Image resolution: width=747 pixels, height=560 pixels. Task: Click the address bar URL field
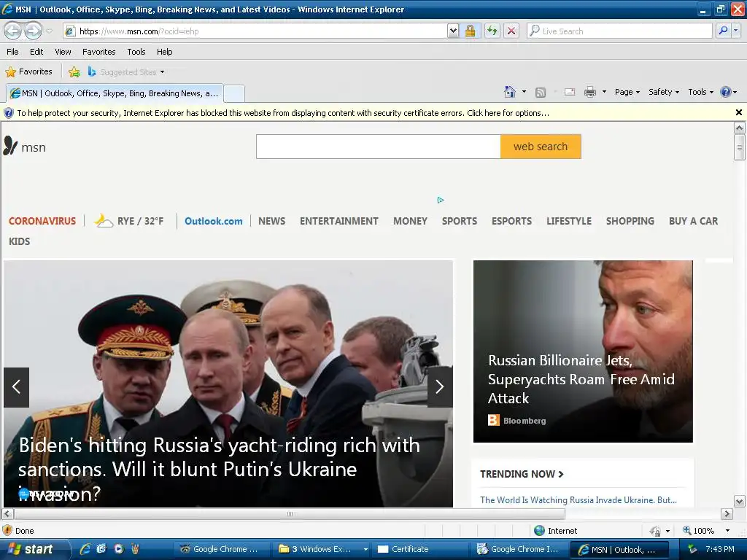pos(256,31)
